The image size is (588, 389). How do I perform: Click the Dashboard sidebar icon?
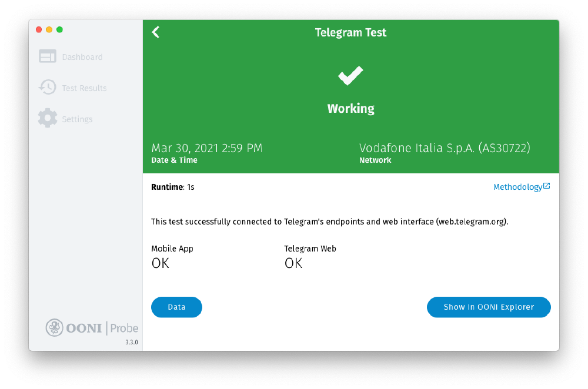pos(48,56)
